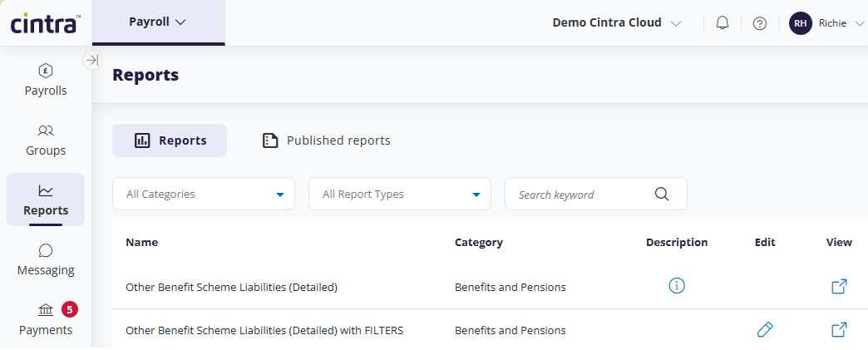Open the Payroll module dropdown
Viewport: 868px width, 350px height.
[158, 22]
